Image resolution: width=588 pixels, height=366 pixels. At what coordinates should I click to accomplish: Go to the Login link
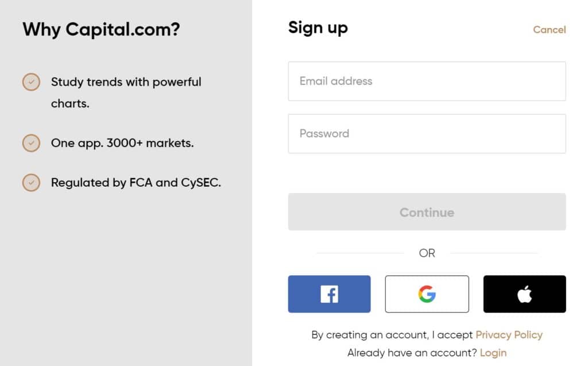[493, 353]
